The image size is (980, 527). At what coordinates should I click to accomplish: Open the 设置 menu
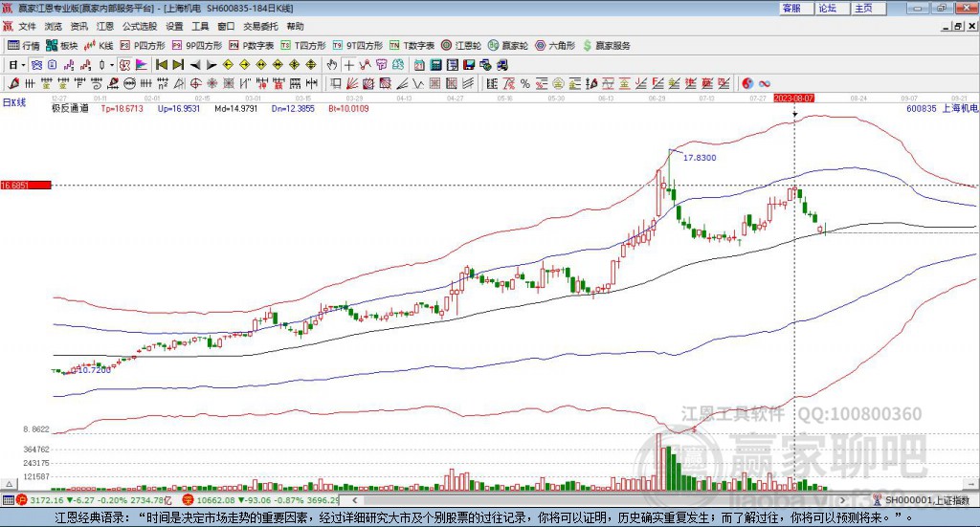174,26
